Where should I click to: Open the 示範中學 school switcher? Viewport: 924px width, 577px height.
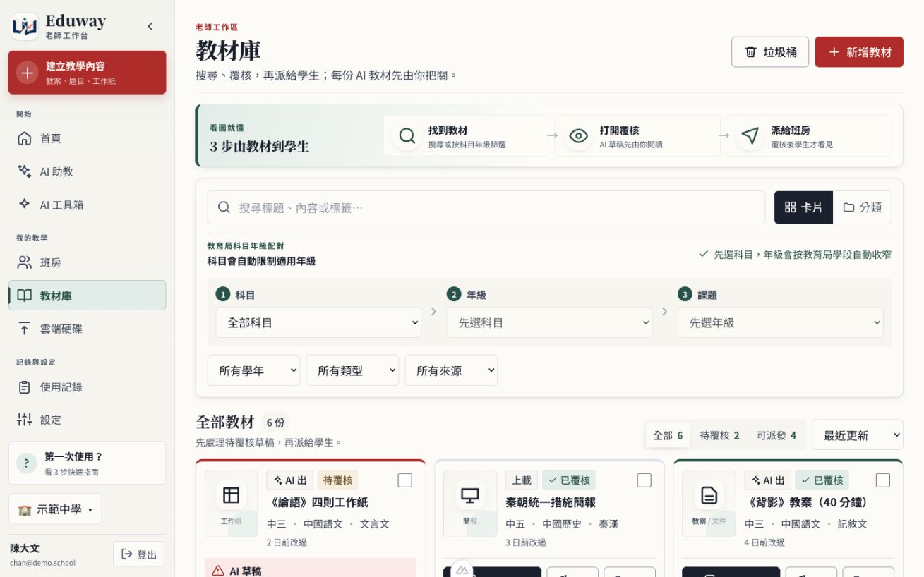point(55,509)
